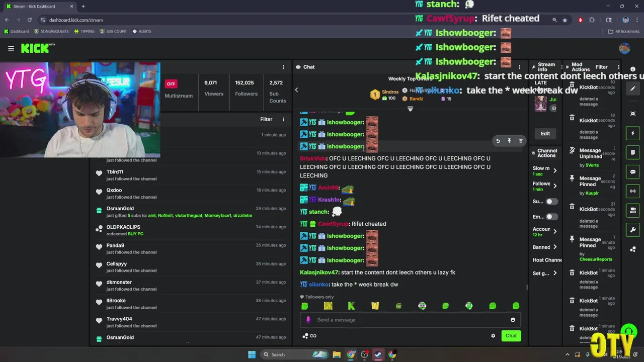Insert the green K emote
This screenshot has height=362, width=644.
(x=351, y=306)
